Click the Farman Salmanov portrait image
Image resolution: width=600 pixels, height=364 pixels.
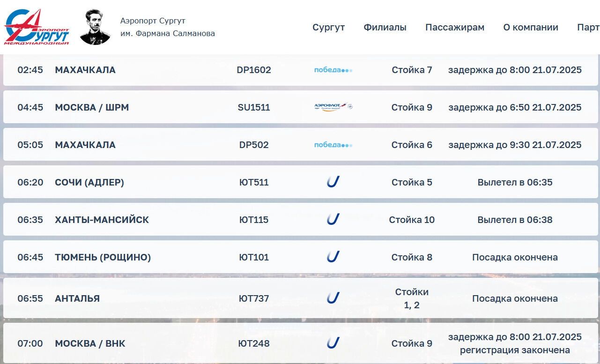coord(95,27)
